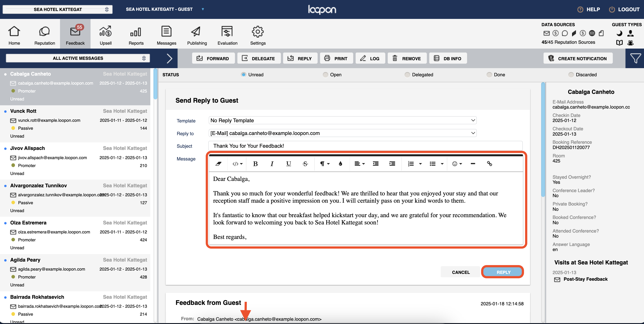
Task: Insert horizontal line in message
Action: 473,164
